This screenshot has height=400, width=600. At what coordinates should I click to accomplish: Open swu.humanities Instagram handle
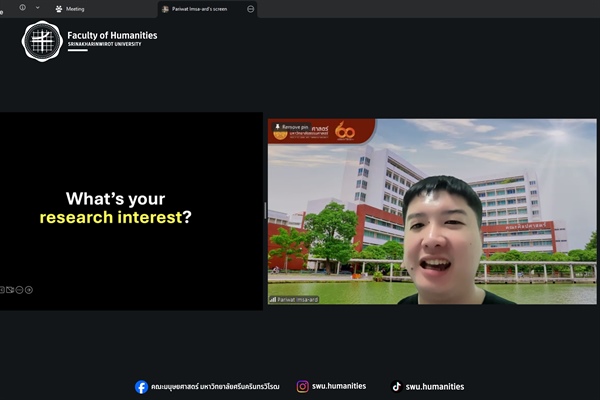[x=340, y=387]
